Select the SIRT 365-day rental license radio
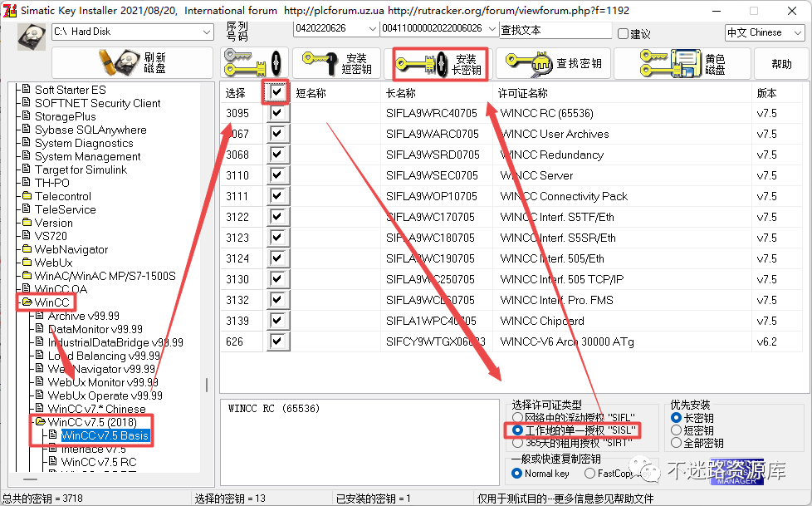 click(x=517, y=443)
